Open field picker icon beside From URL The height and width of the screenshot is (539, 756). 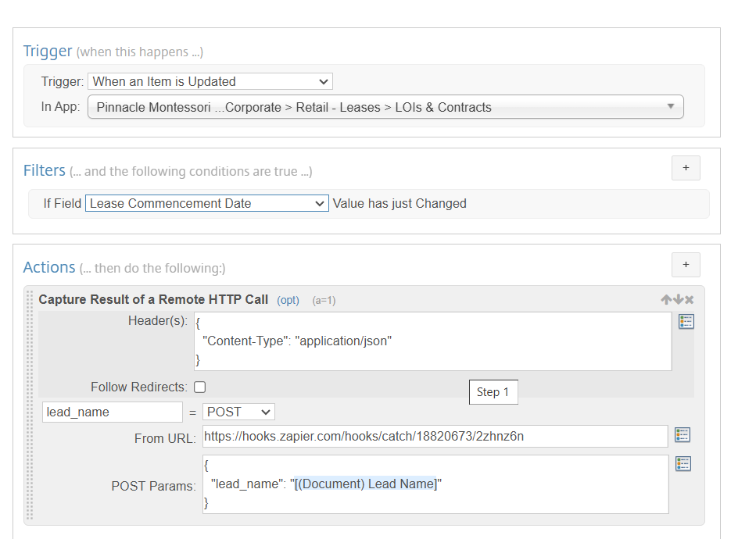coord(683,435)
